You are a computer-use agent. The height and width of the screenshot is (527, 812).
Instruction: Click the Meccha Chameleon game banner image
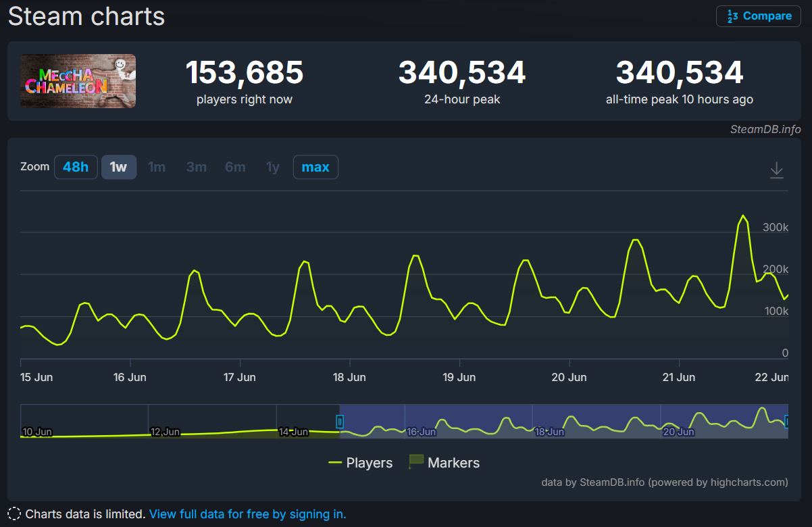point(78,81)
